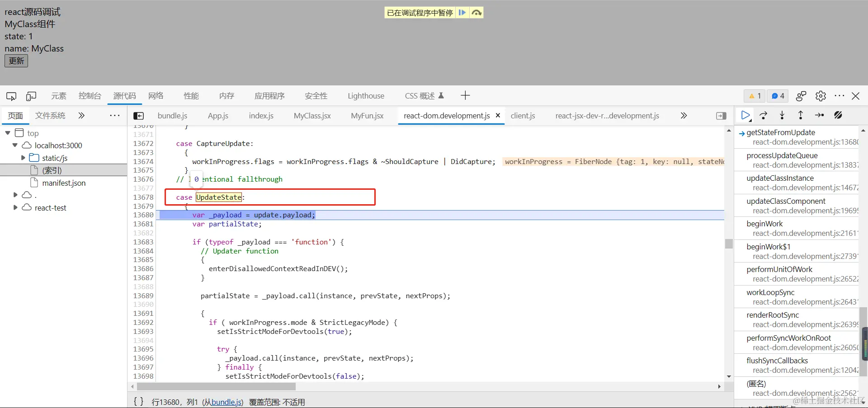Viewport: 868px width, 408px height.
Task: Close the DevTools panel
Action: (x=856, y=96)
